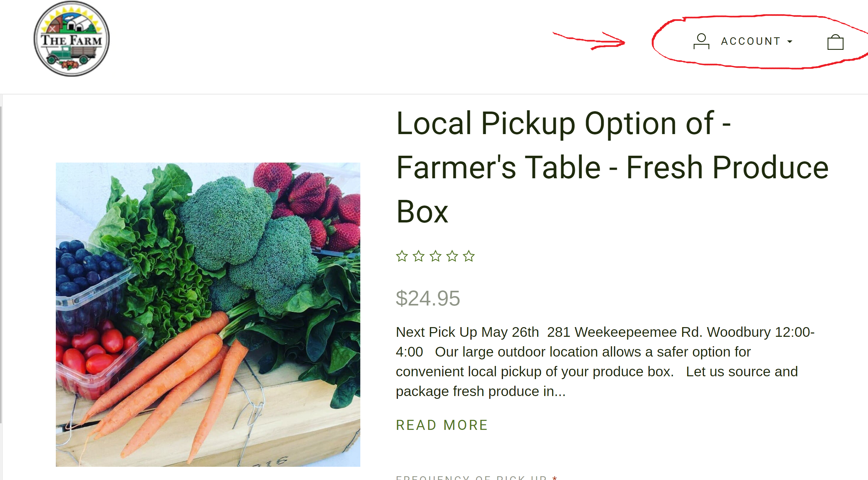Give a five-star rating using last star
This screenshot has width=868, height=480.
pos(469,256)
